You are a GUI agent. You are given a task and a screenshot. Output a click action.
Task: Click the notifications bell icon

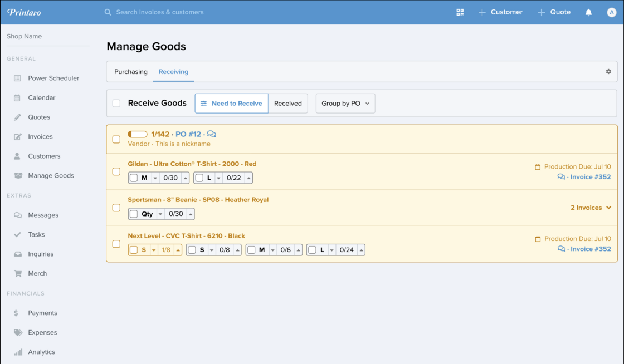(588, 12)
